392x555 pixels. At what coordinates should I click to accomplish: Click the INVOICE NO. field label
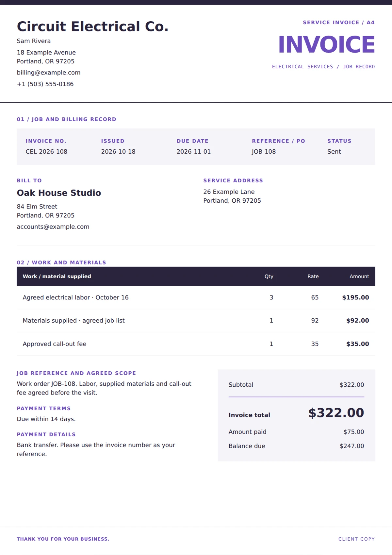[46, 141]
